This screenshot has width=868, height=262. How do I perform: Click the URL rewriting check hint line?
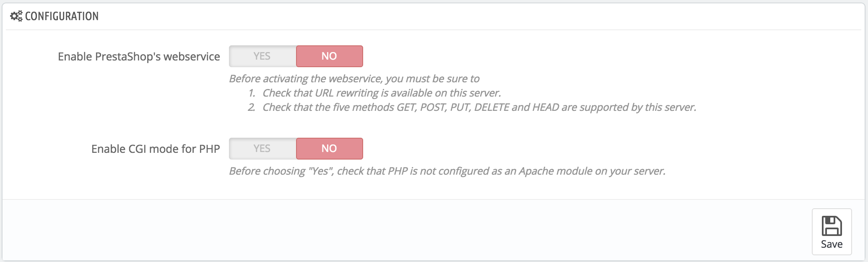pyautogui.click(x=382, y=93)
